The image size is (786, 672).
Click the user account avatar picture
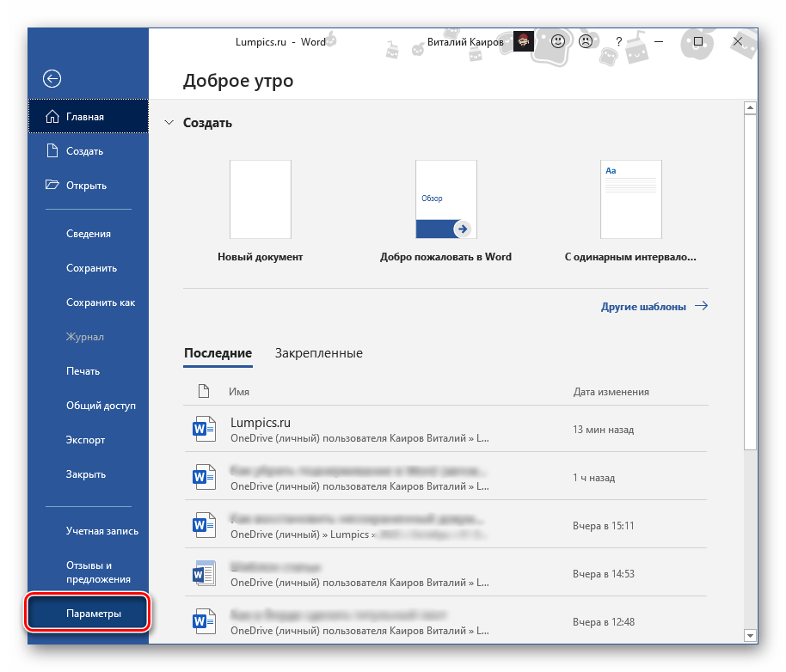coord(523,41)
